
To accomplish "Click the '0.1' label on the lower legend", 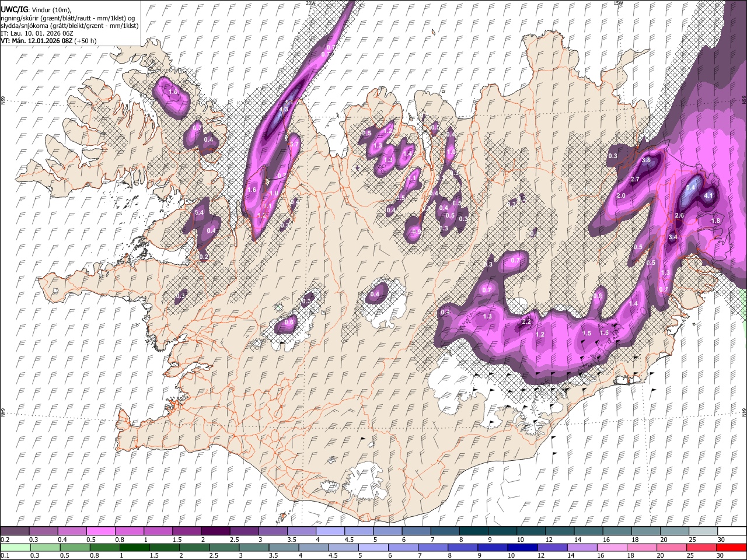I will (5, 555).
